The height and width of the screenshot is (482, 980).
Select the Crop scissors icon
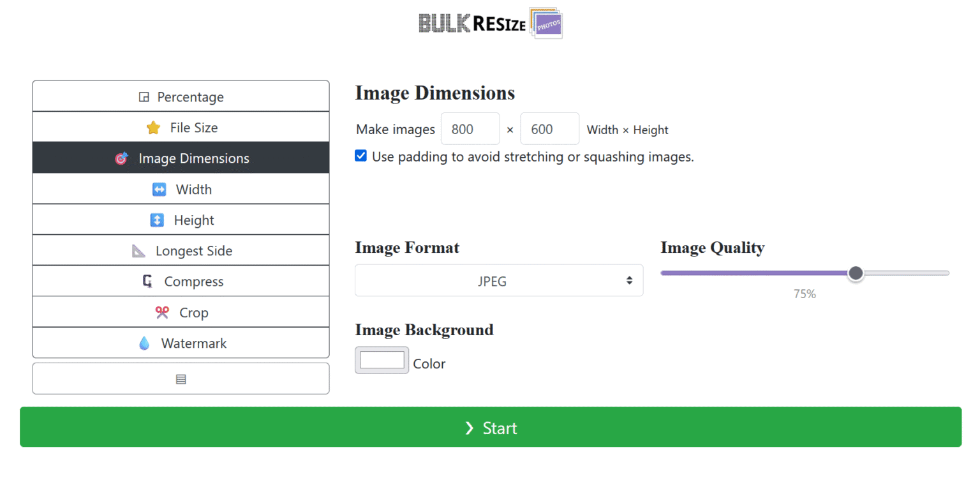click(162, 312)
